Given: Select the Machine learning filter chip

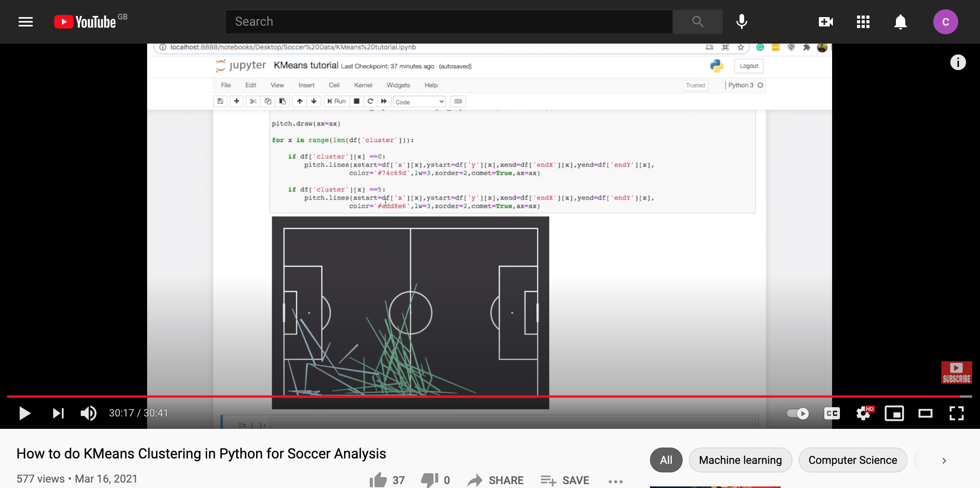Looking at the screenshot, I should [x=740, y=460].
